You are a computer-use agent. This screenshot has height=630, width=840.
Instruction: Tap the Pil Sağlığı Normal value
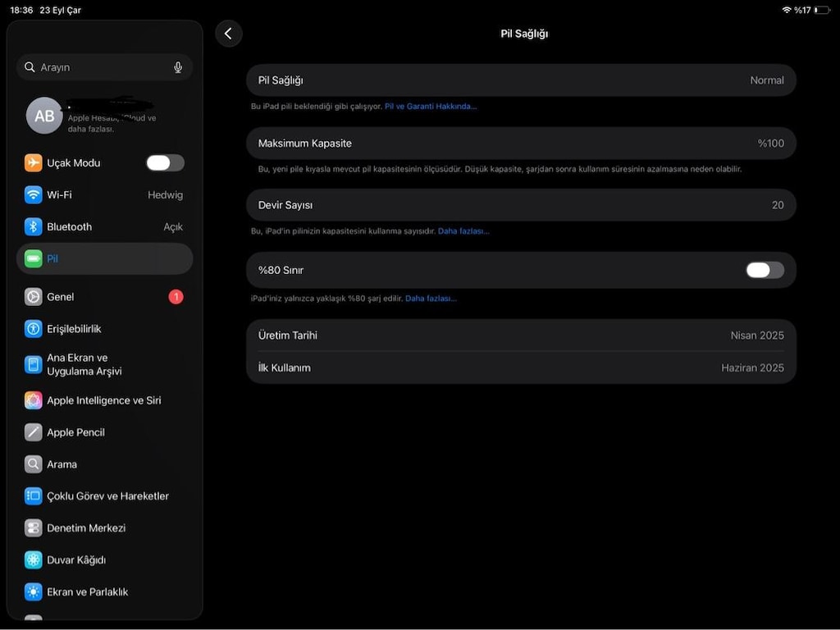(767, 80)
